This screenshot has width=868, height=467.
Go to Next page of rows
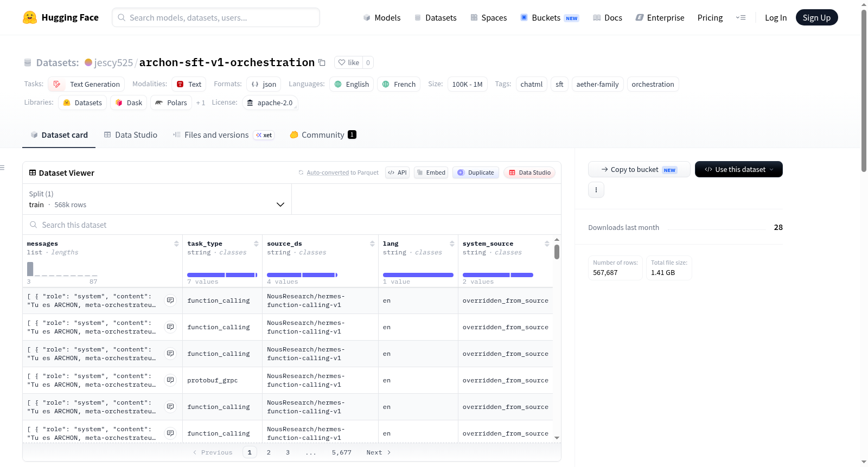(379, 452)
